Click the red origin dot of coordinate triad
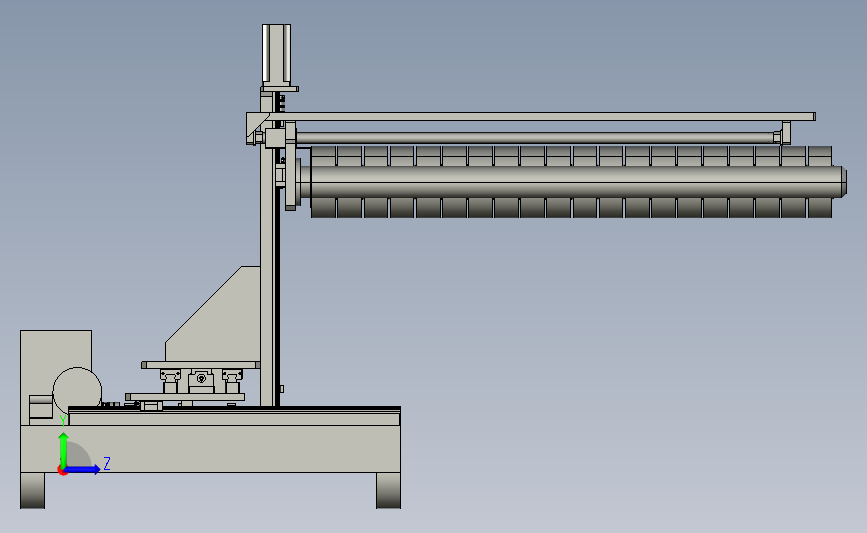867x533 pixels. tap(62, 471)
